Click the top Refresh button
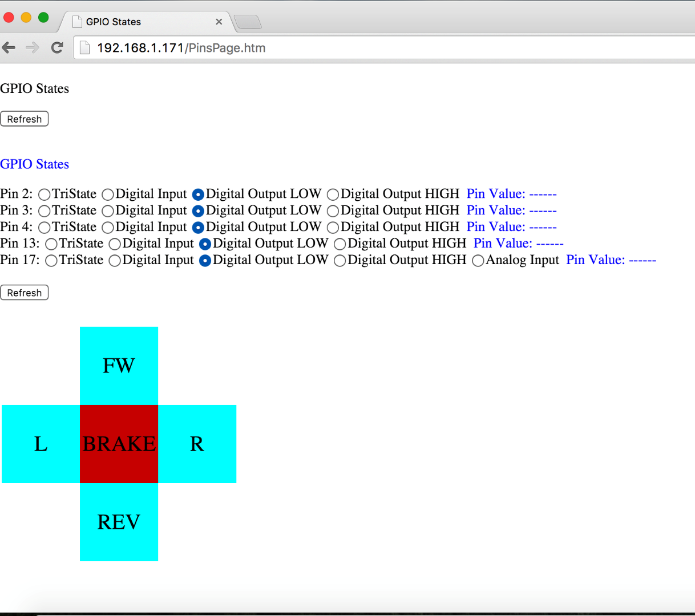Viewport: 695px width, 616px height. 24,119
